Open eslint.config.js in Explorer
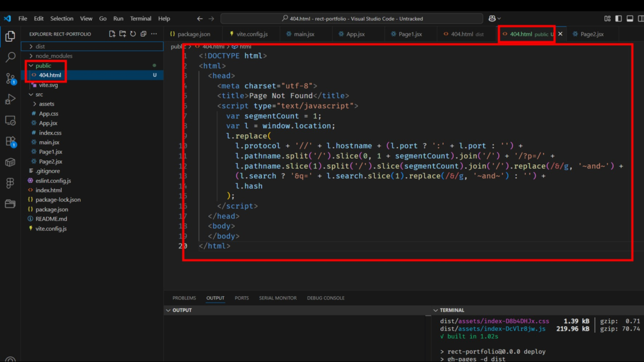Screen dimensions: 644x362 click(92, 180)
